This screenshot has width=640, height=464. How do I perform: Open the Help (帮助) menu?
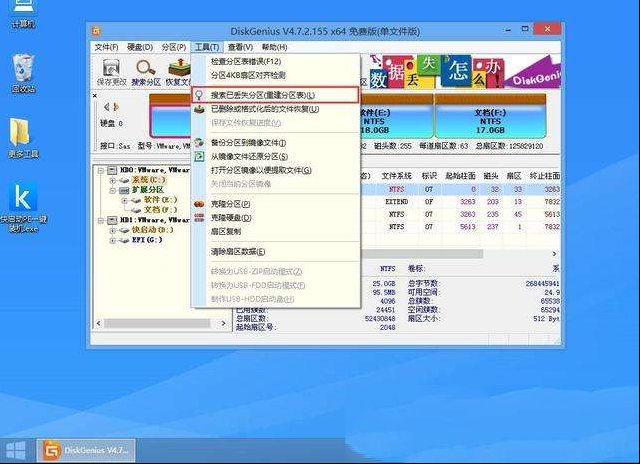point(274,47)
